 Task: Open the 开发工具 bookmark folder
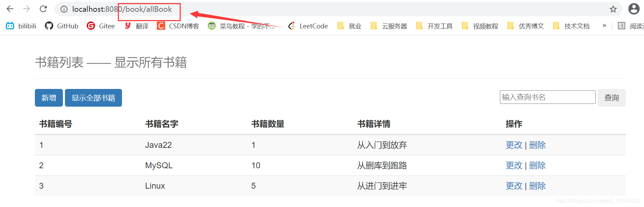[x=434, y=26]
